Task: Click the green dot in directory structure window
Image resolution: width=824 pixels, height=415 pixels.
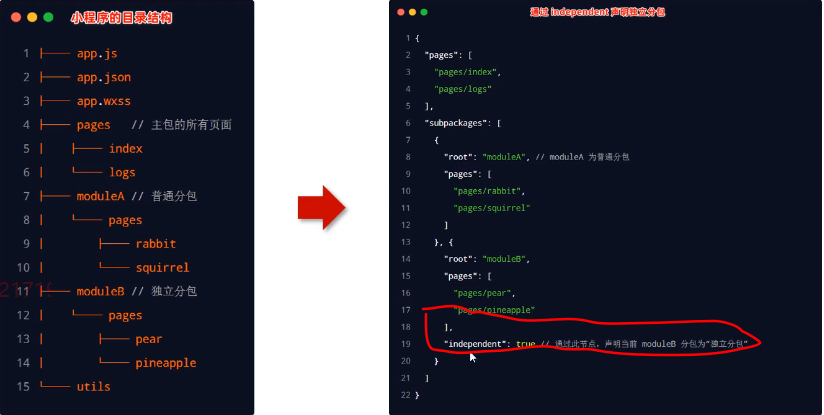Action: click(48, 17)
